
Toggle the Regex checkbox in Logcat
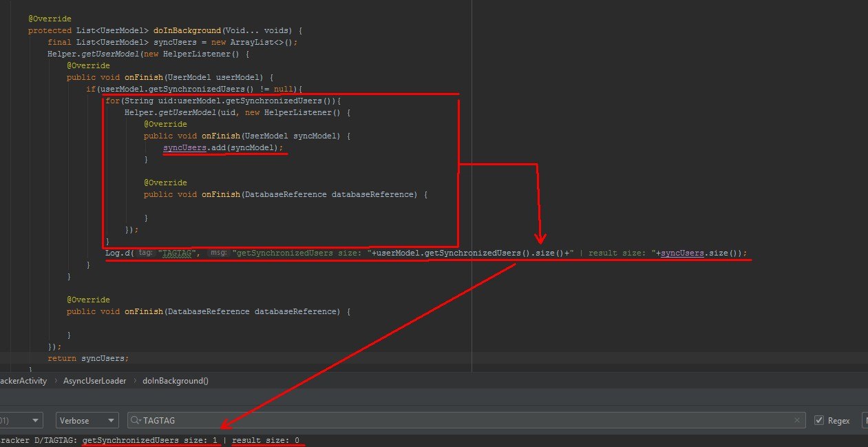(819, 420)
